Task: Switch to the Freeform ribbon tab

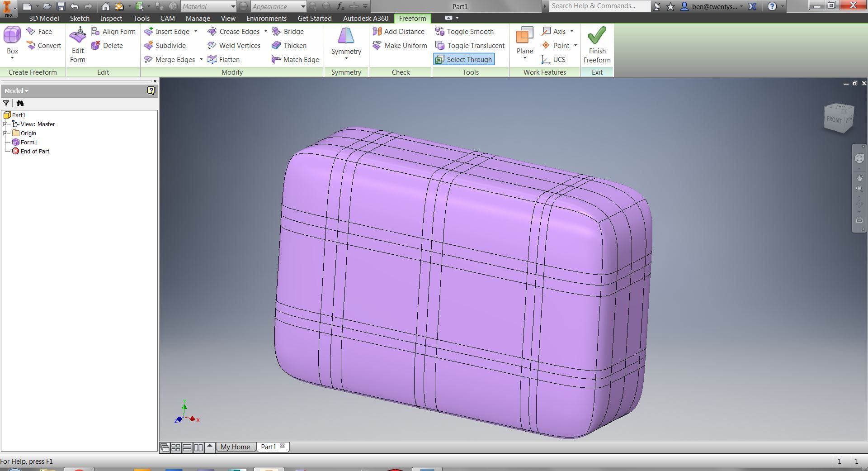Action: click(412, 18)
